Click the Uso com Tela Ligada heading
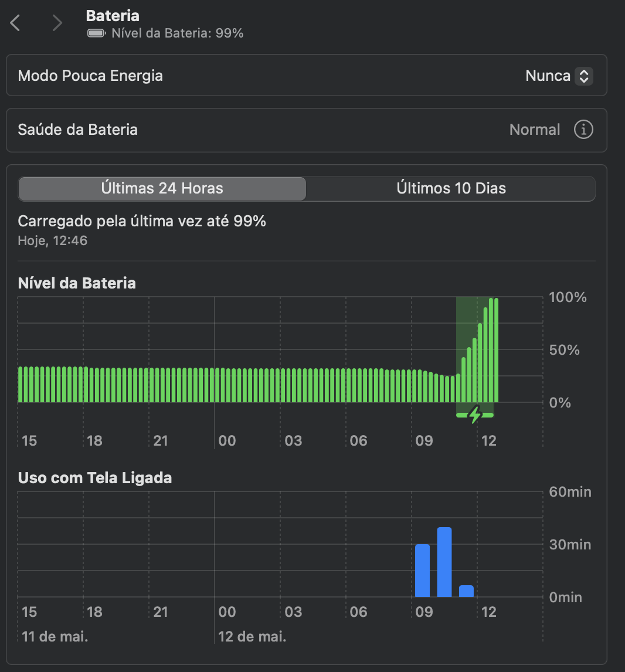The height and width of the screenshot is (672, 625). point(95,478)
